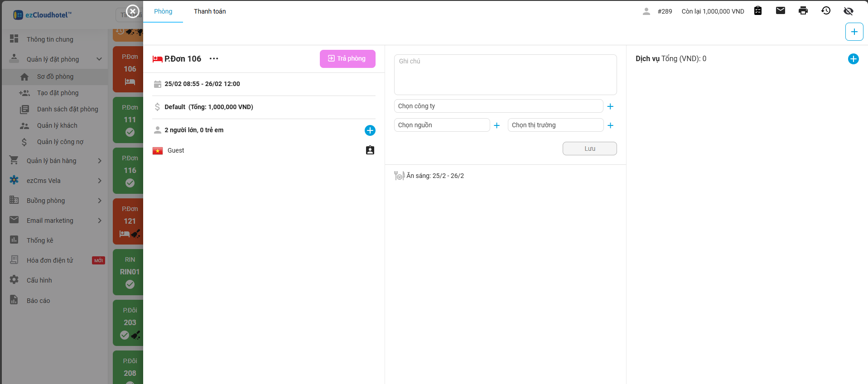Open the Chọn nguồn dropdown
The height and width of the screenshot is (384, 868).
click(442, 125)
